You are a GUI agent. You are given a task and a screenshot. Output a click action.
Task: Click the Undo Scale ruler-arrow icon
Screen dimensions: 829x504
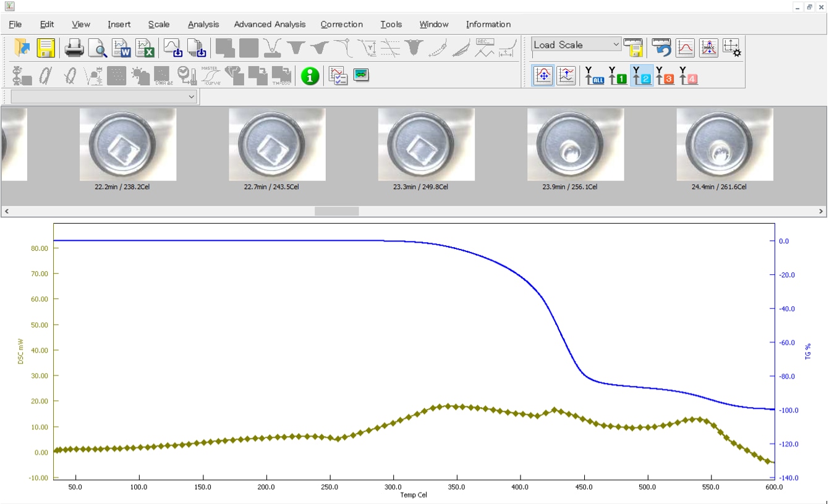click(x=661, y=48)
